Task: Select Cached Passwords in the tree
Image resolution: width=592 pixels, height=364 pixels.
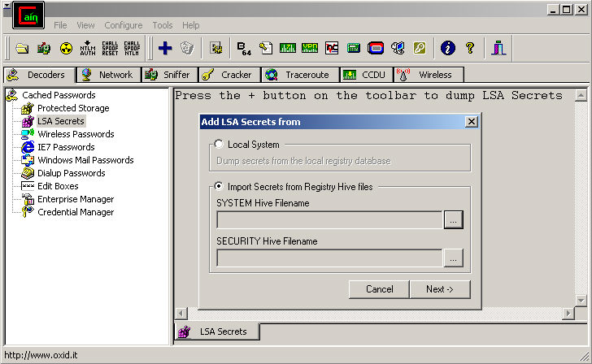Action: (59, 95)
